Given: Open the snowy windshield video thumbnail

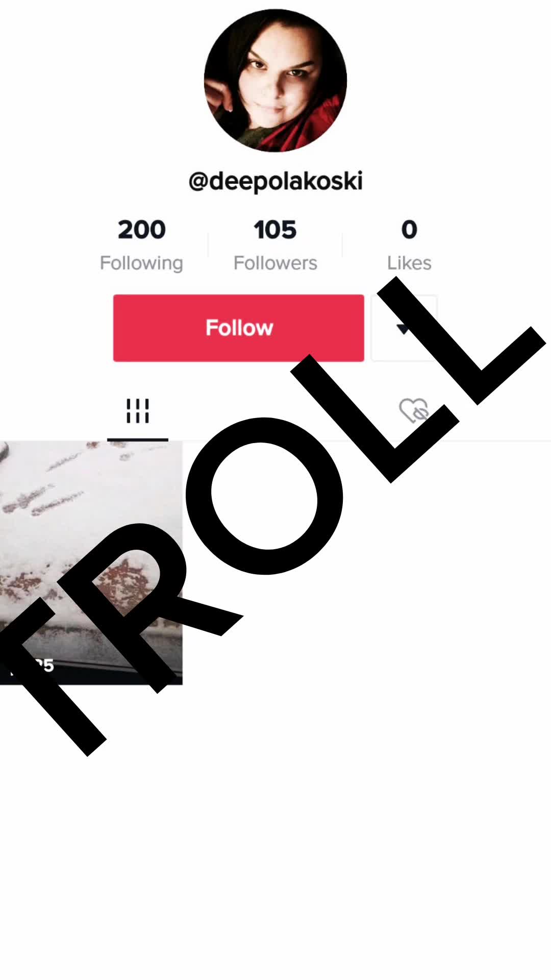Looking at the screenshot, I should [91, 563].
